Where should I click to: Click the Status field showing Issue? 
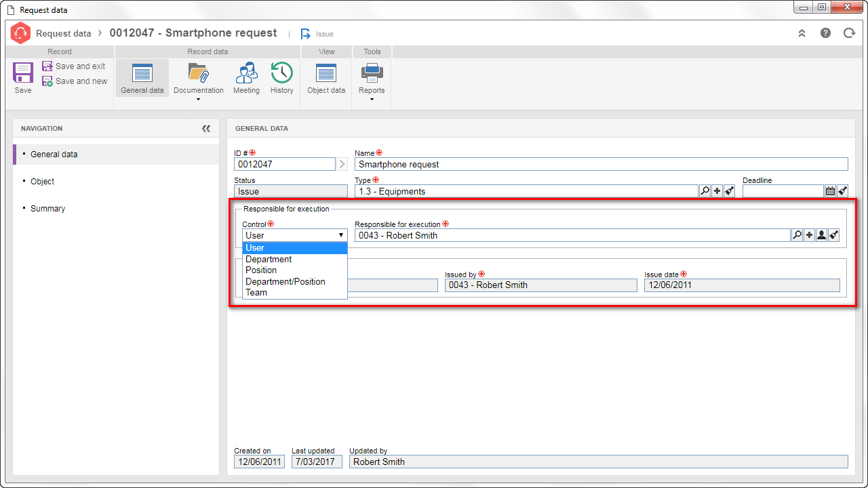tap(291, 191)
